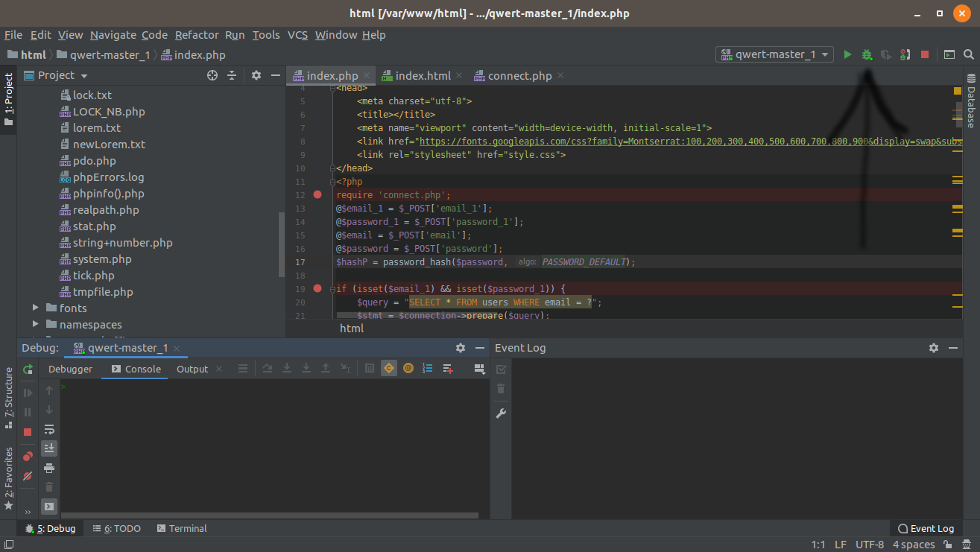This screenshot has width=980, height=552.
Task: Run the qwert-master_1 configuration
Action: pos(847,54)
